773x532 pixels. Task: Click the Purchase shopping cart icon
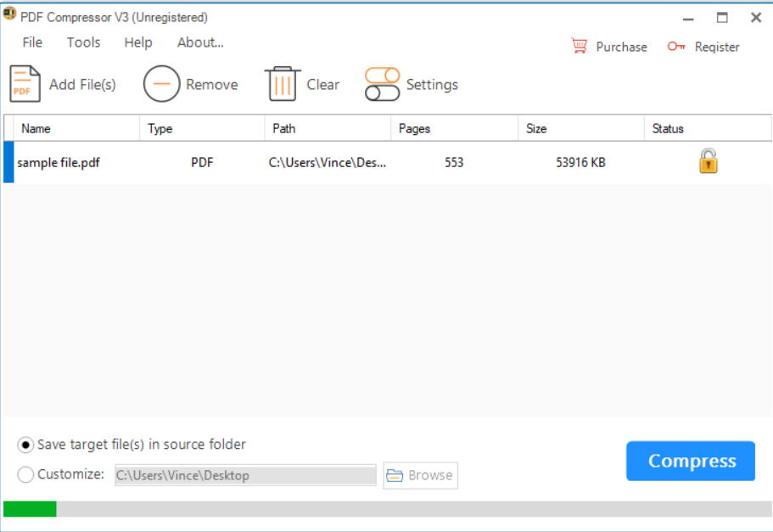[580, 46]
